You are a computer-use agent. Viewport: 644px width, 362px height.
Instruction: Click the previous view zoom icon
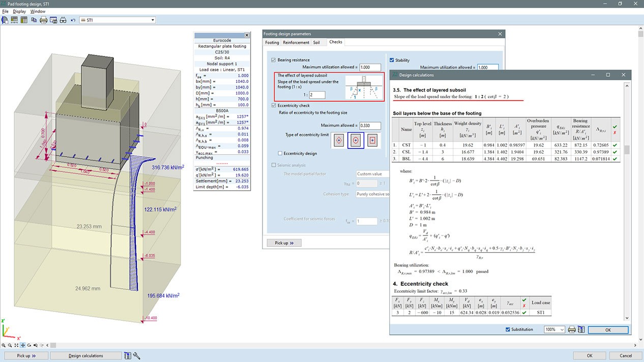coord(35,345)
